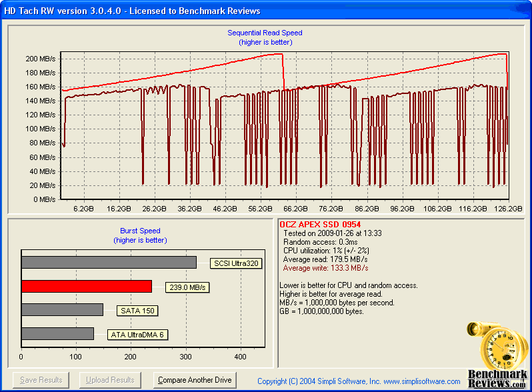Select the gray SATA 150 bar
The width and height of the screenshot is (532, 392).
tap(62, 310)
